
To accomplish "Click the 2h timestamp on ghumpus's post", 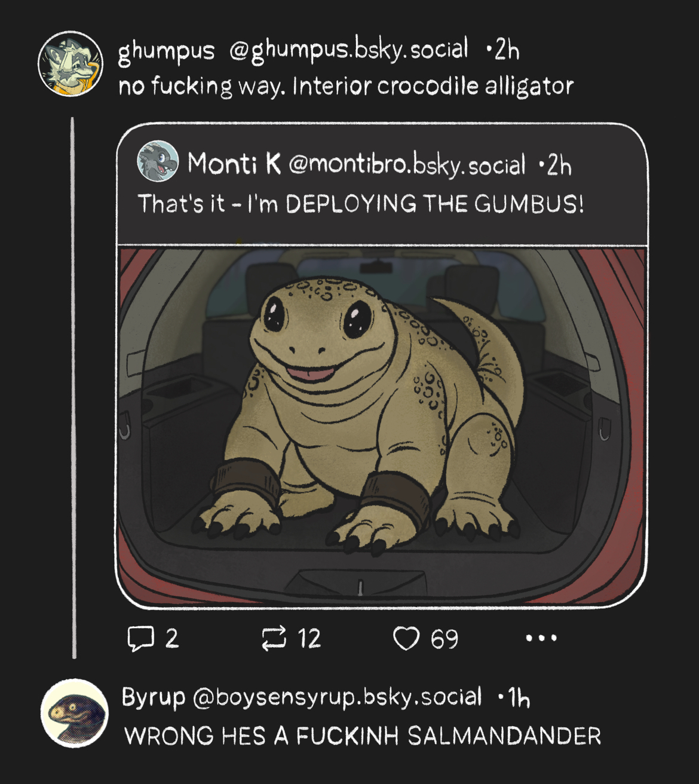I will click(507, 51).
